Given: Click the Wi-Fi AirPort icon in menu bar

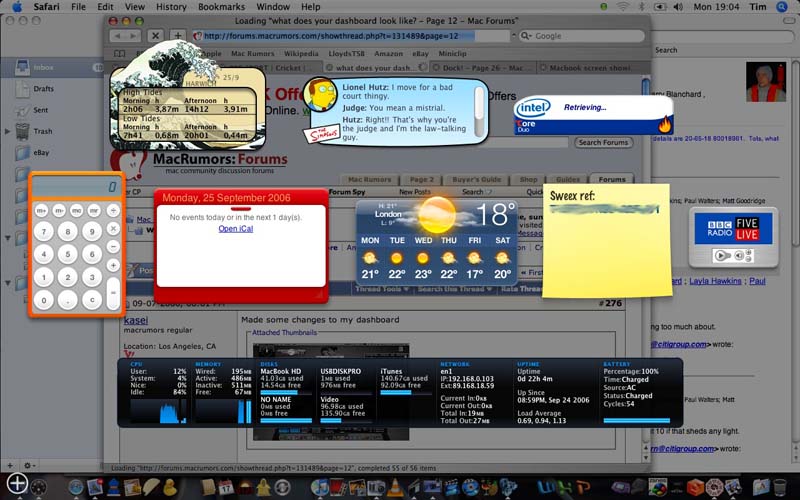Looking at the screenshot, I should pos(622,7).
